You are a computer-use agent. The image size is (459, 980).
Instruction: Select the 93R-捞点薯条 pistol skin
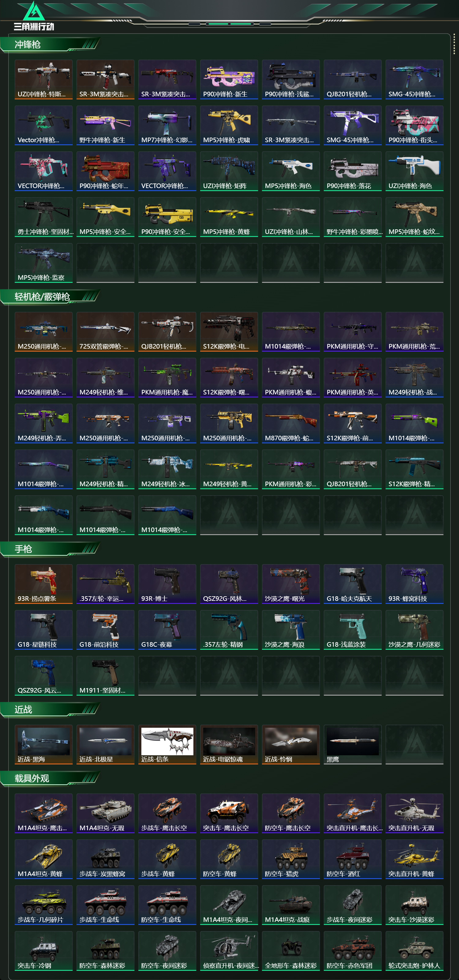pos(44,584)
